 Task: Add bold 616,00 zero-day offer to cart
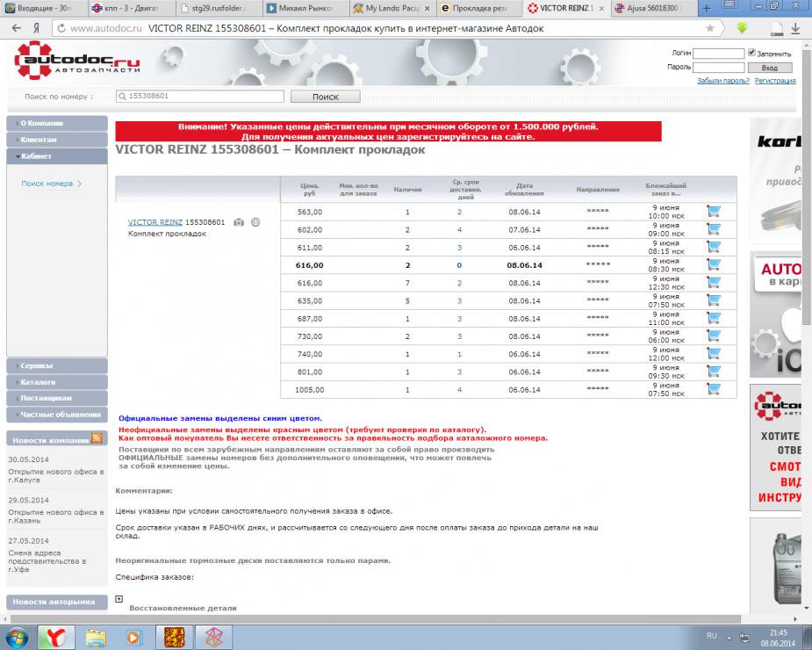[714, 264]
